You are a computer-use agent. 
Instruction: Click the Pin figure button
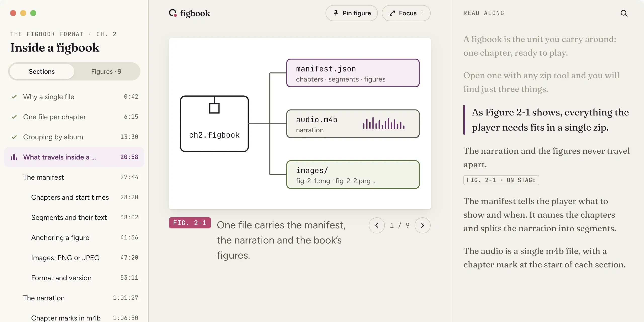click(351, 13)
